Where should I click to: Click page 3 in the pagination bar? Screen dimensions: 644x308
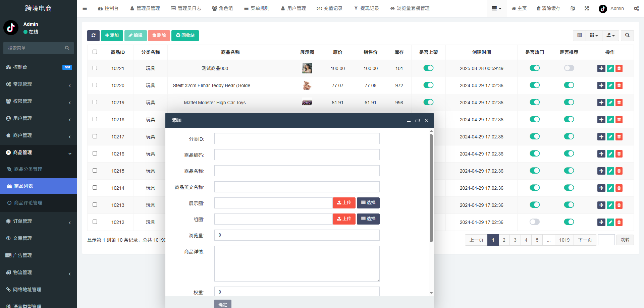(515, 240)
